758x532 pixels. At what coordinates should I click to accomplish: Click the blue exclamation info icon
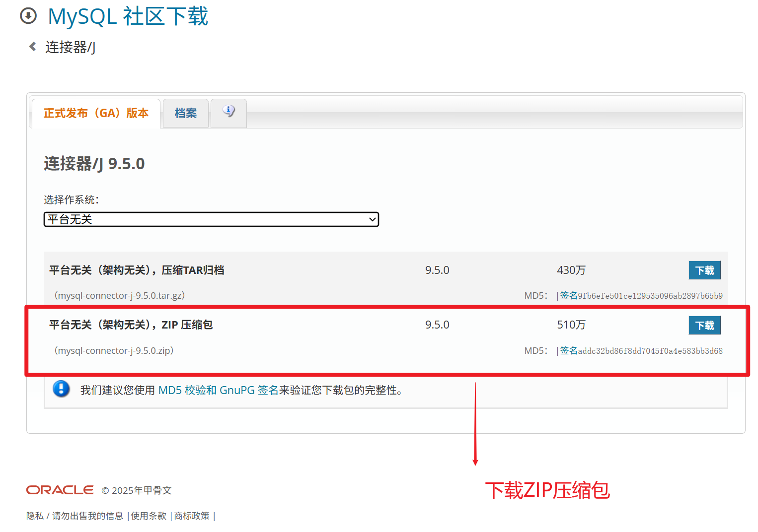coord(61,389)
